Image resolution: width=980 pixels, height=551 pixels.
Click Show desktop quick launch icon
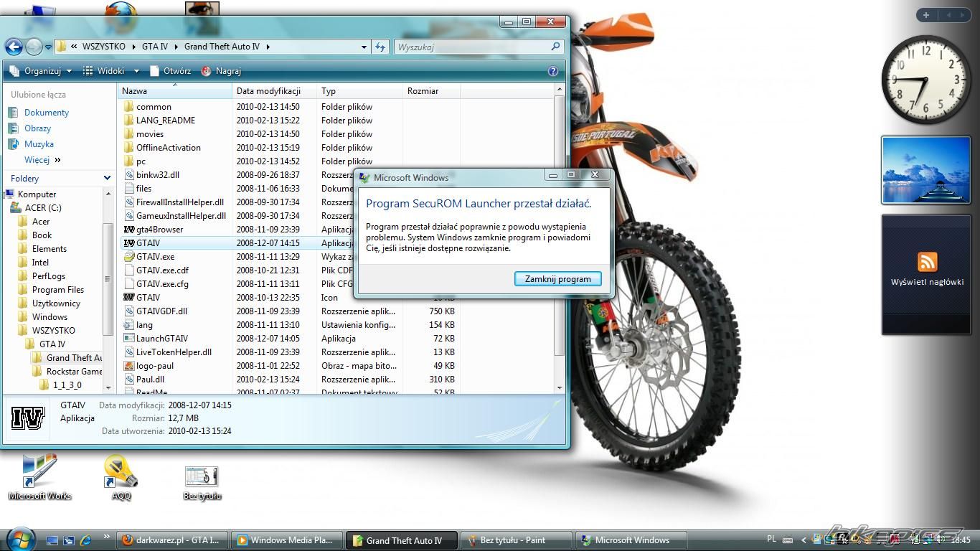tap(52, 540)
